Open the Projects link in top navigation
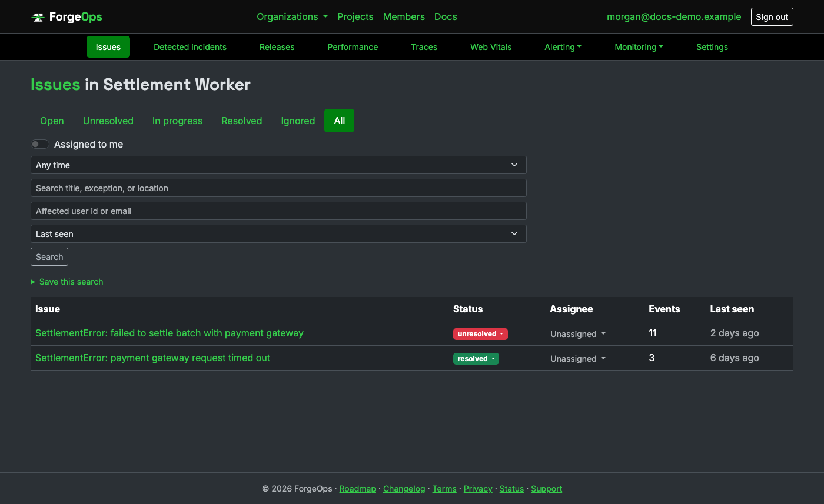This screenshot has height=504, width=824. pyautogui.click(x=355, y=16)
